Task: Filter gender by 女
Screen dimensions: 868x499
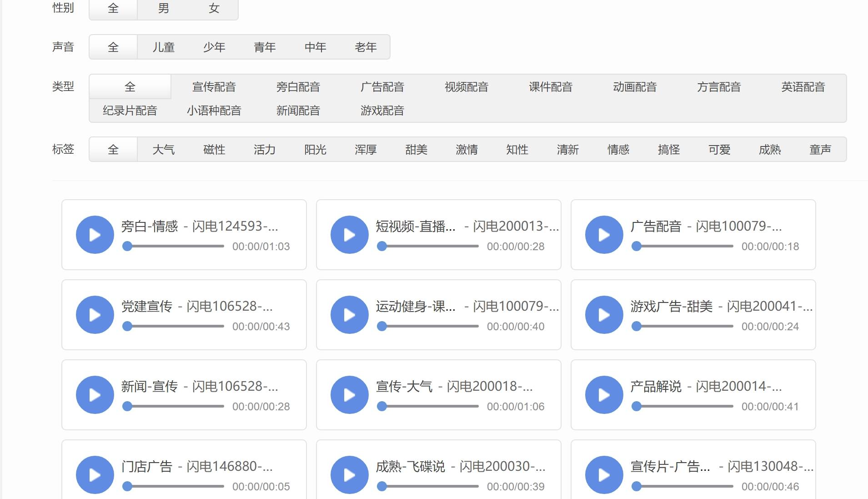Action: click(214, 8)
